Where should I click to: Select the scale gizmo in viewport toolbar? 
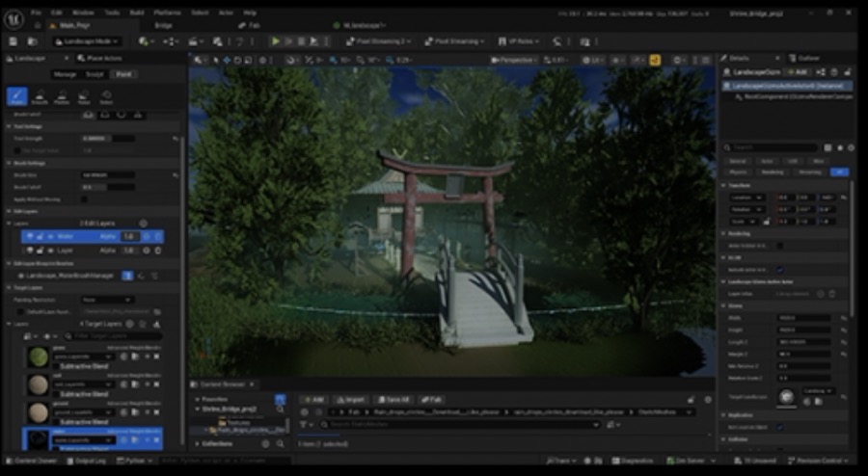(x=248, y=61)
